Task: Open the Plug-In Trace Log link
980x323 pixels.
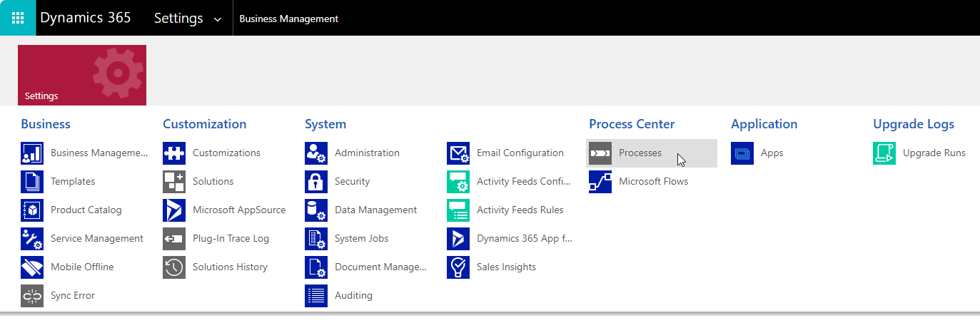Action: (231, 238)
